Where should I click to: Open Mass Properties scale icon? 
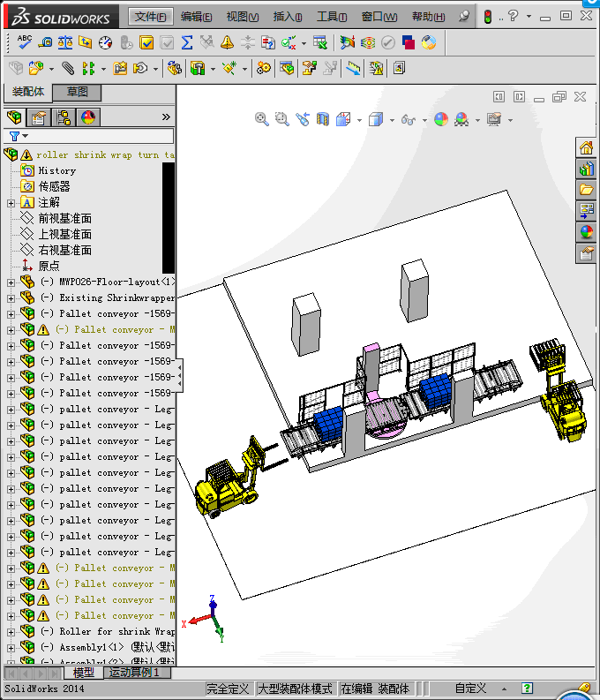tap(65, 42)
